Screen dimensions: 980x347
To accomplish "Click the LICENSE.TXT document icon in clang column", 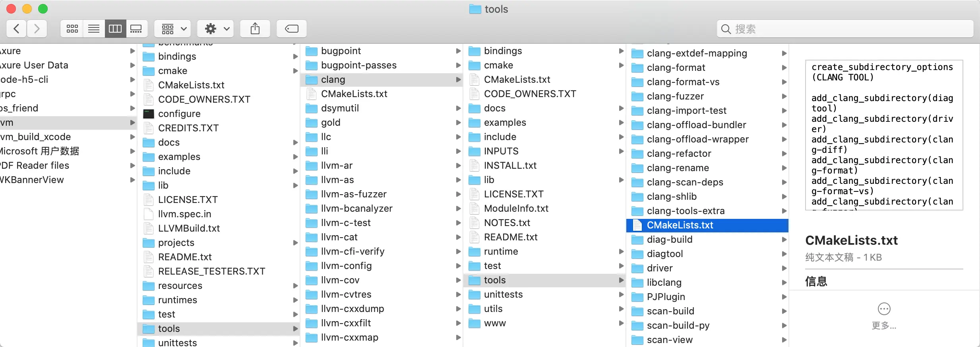I will tap(474, 194).
